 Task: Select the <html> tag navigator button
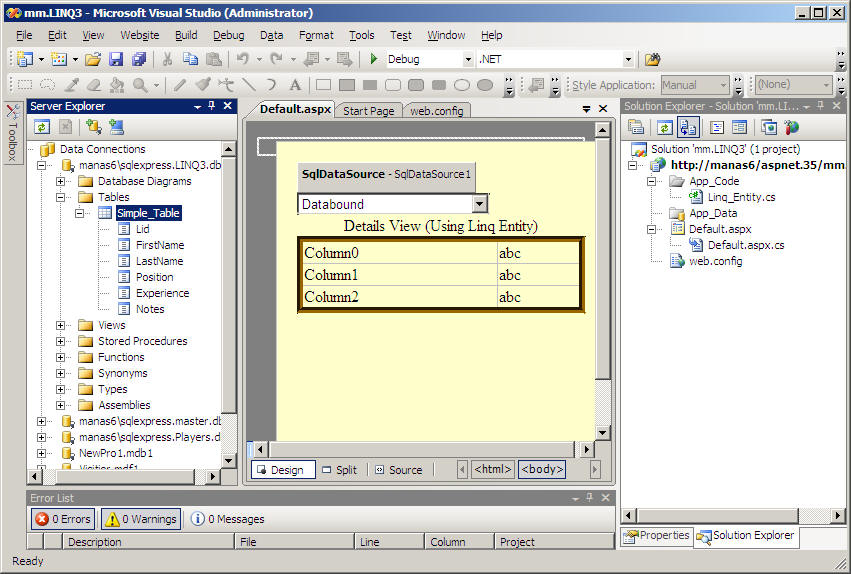tap(492, 469)
